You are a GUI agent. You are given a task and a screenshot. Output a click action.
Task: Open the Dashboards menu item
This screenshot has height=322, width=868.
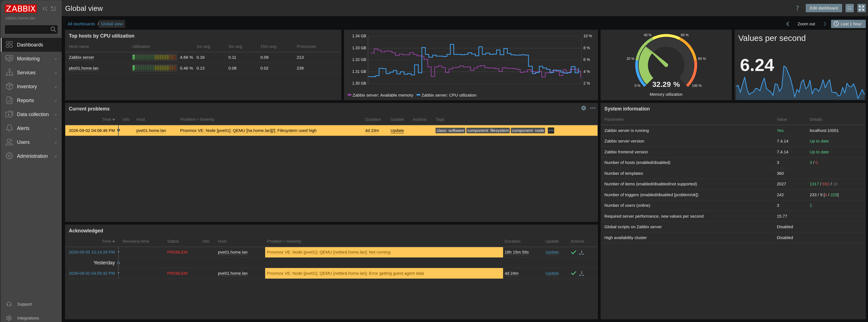(31, 45)
